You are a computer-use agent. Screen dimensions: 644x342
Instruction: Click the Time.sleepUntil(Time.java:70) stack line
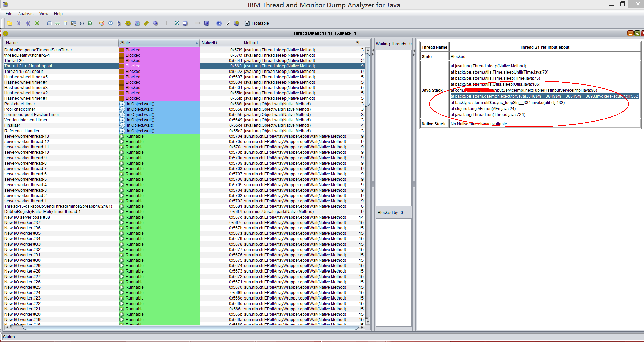point(500,72)
